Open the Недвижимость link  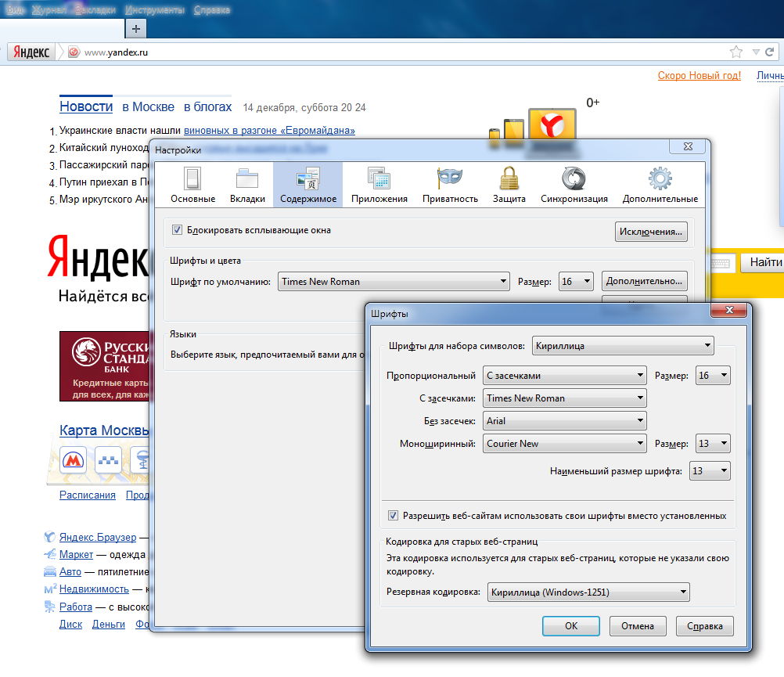[x=94, y=589]
